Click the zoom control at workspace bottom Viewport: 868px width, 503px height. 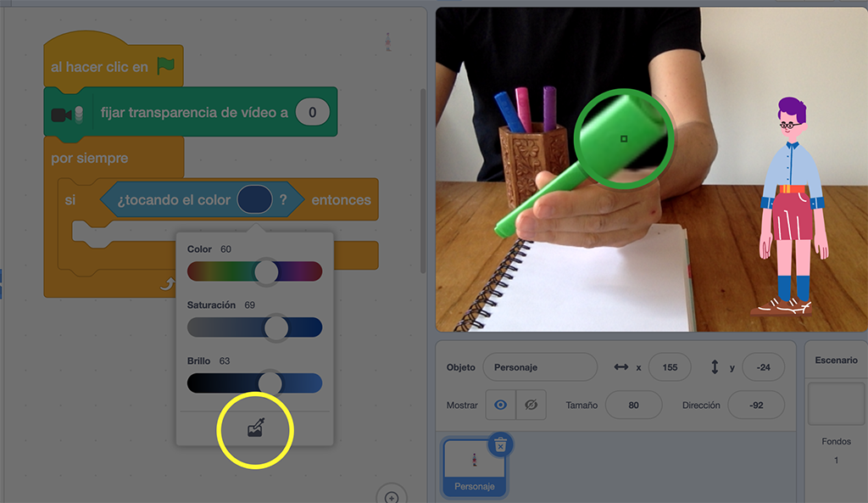point(392,496)
